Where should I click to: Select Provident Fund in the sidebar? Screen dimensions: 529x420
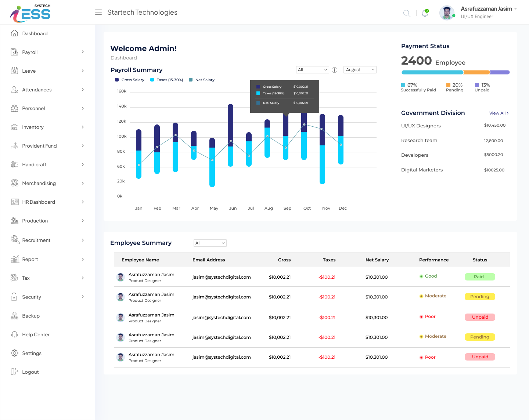tap(39, 146)
